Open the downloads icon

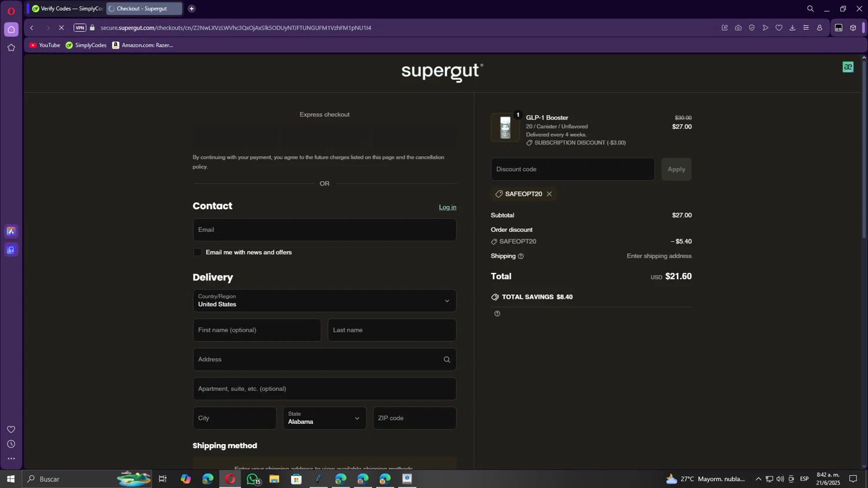pos(793,28)
